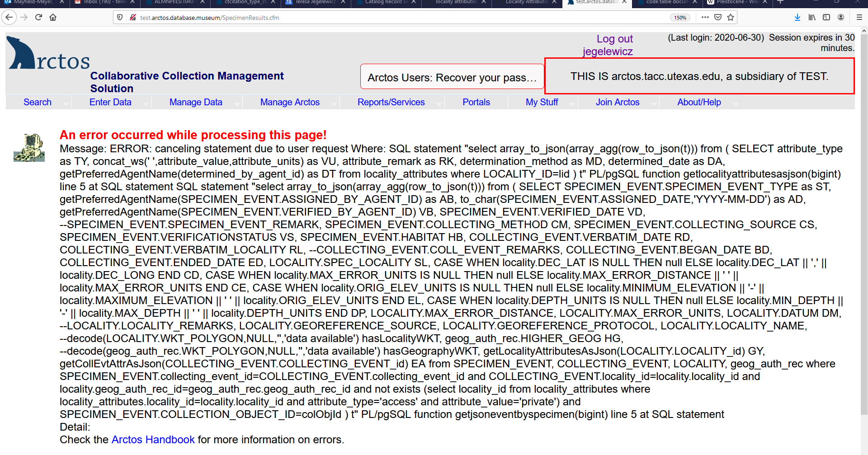Open the Portals menu

[x=476, y=102]
